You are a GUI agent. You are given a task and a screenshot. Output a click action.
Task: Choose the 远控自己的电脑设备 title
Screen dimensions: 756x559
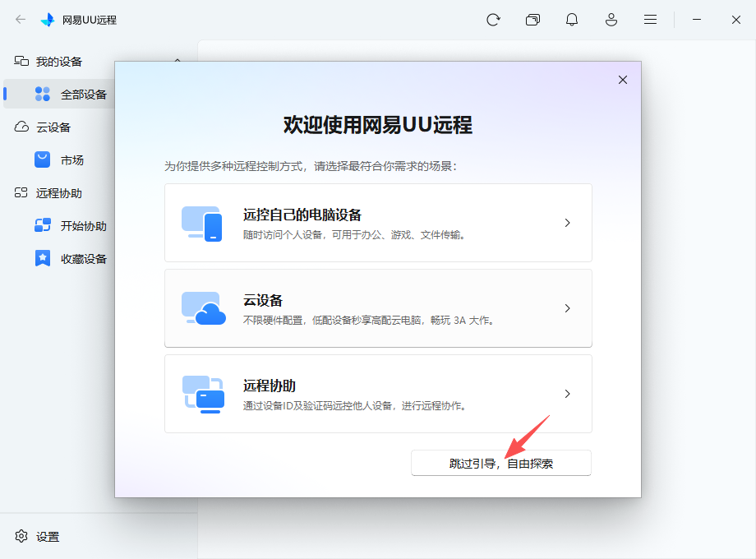[302, 215]
